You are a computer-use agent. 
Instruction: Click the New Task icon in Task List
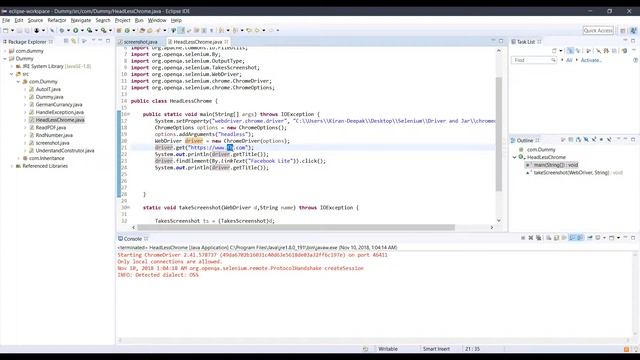pyautogui.click(x=554, y=51)
